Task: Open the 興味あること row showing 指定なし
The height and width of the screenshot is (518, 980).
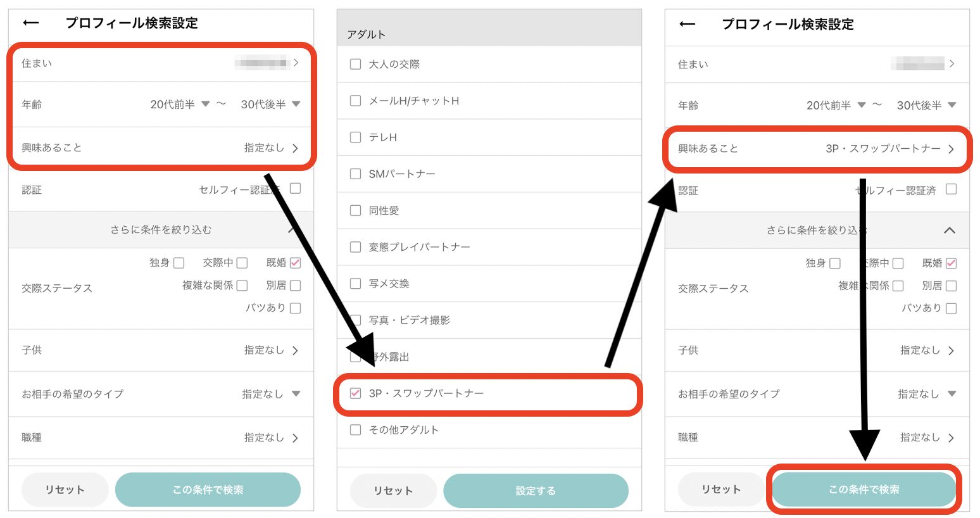Action: point(161,148)
